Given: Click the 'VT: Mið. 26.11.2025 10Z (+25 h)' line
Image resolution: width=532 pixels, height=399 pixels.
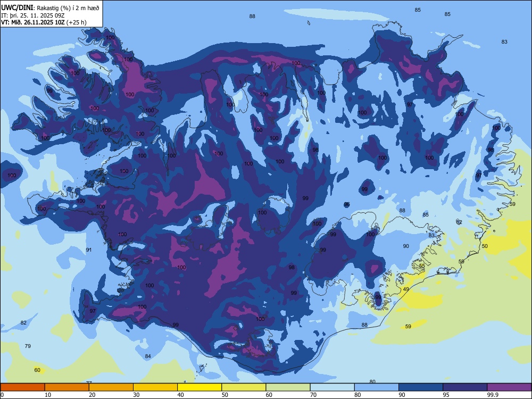Looking at the screenshot, I should click(44, 22).
